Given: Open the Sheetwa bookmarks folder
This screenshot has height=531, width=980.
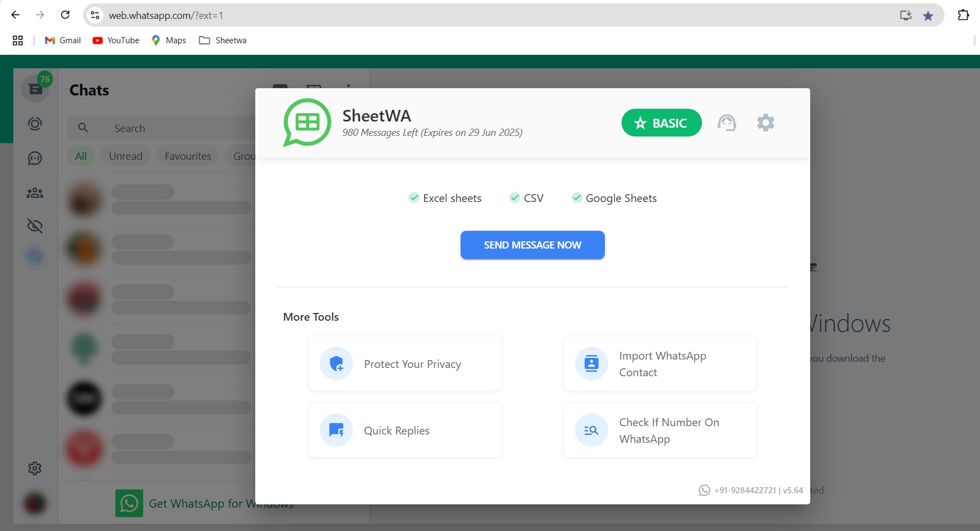Looking at the screenshot, I should [223, 41].
